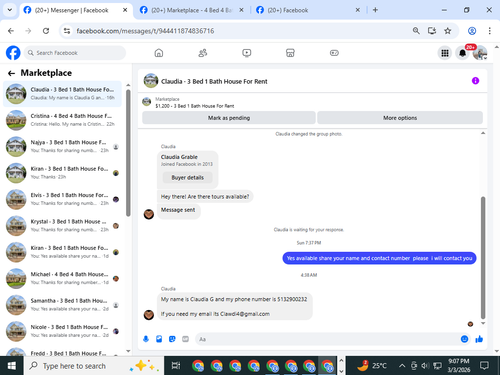Click the blue sent message bubble

pyautogui.click(x=379, y=258)
